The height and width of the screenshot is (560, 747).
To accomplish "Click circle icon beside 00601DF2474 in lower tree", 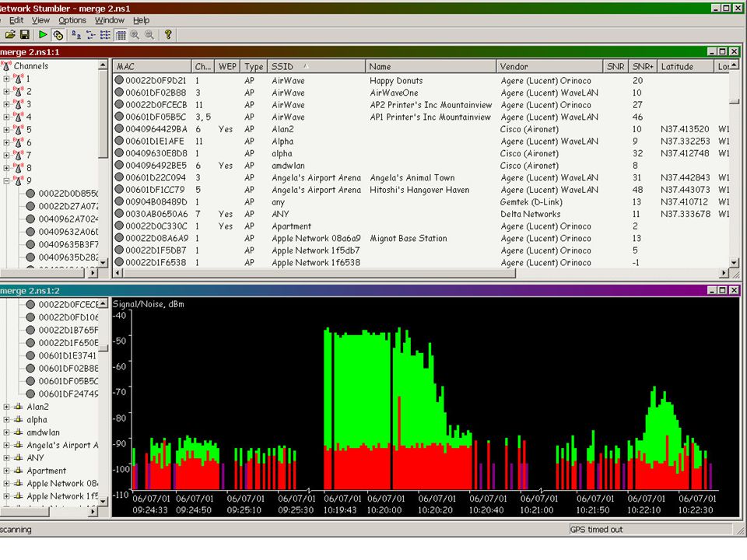I will [x=30, y=394].
